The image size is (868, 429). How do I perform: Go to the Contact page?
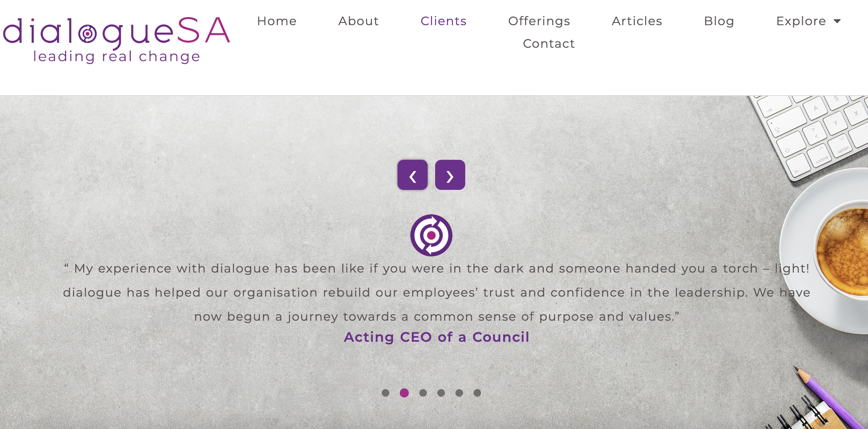tap(549, 44)
